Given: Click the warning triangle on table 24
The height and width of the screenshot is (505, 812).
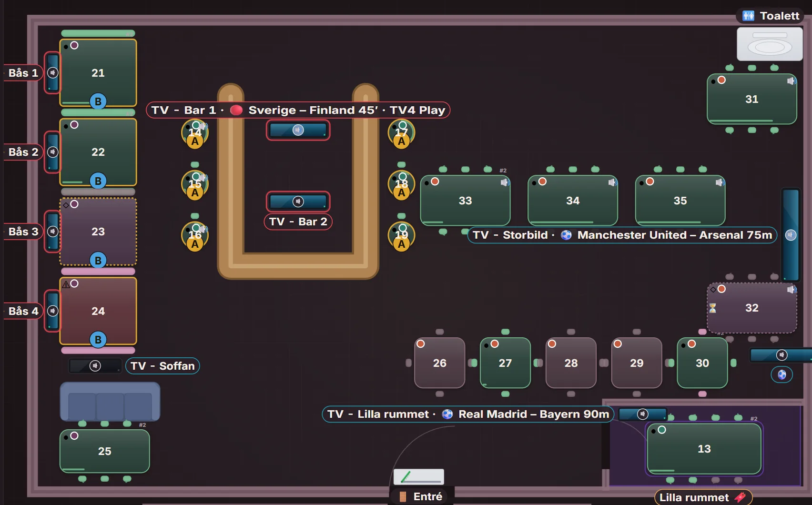Looking at the screenshot, I should point(66,284).
